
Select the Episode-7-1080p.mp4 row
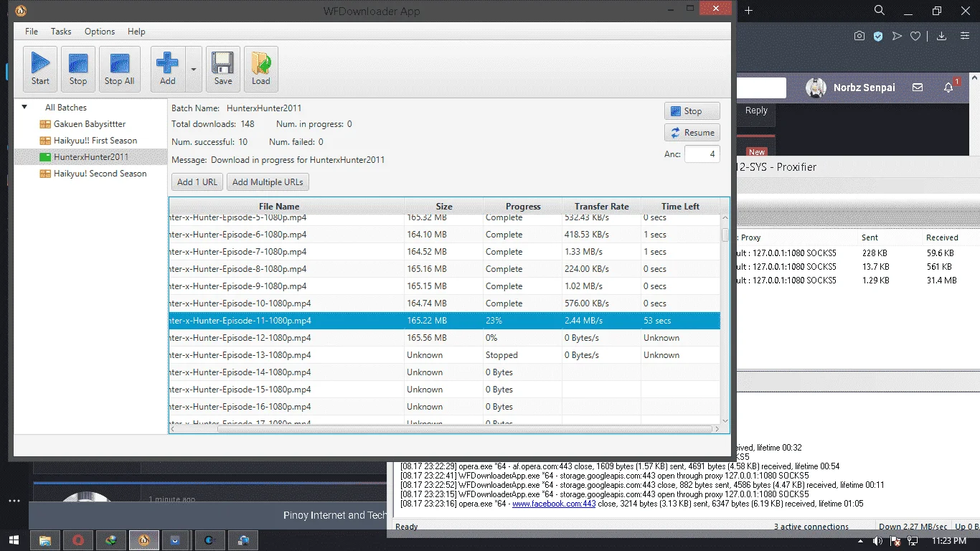444,252
